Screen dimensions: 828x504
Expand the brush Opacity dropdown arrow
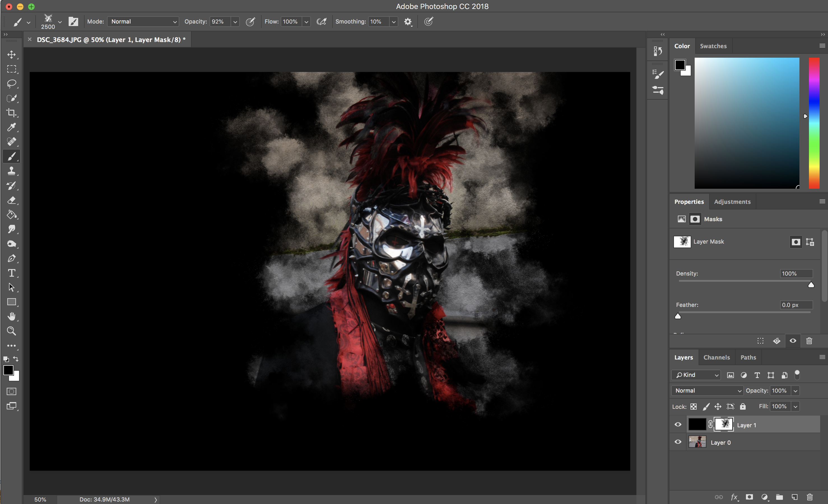click(x=235, y=22)
